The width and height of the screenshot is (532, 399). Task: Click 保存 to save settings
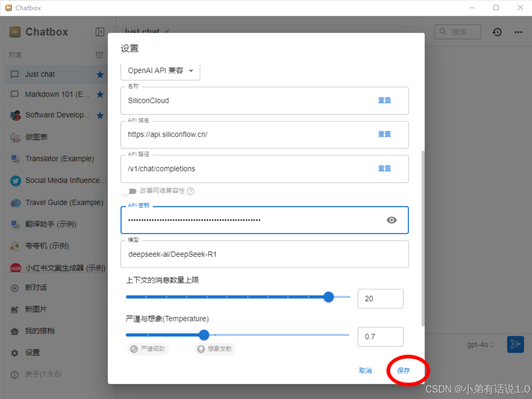click(x=404, y=371)
